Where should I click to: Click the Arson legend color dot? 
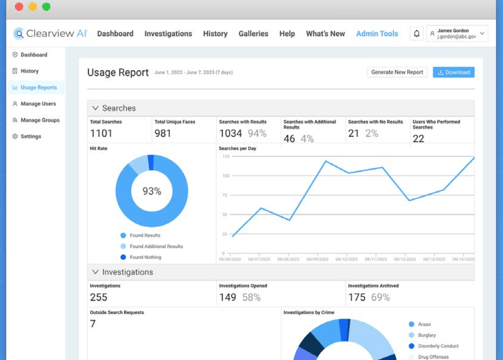coord(411,324)
